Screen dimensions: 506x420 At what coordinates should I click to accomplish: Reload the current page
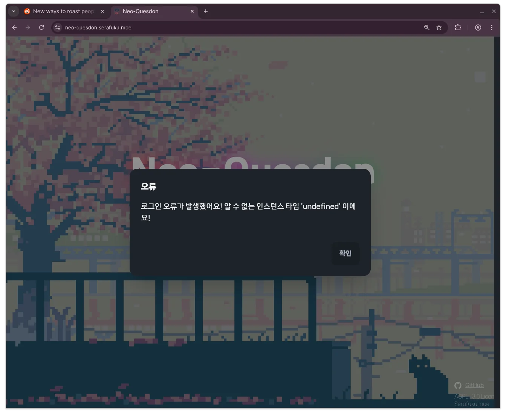41,27
